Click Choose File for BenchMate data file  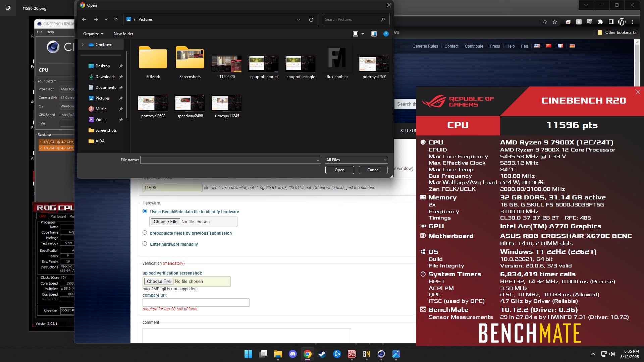click(x=165, y=222)
